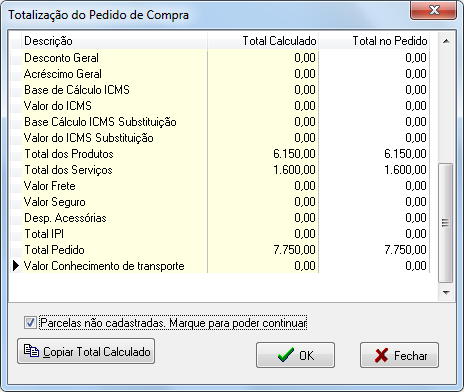Click the copy icon on Copiar Total Calculado
The image size is (464, 392).
tap(31, 351)
